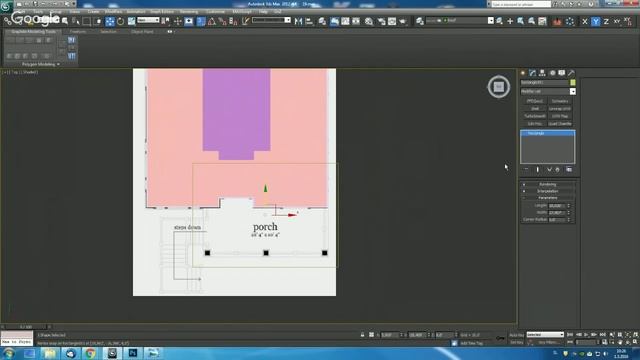Open the Named Selection Sets dropdown
The image size is (640, 360).
[271, 20]
